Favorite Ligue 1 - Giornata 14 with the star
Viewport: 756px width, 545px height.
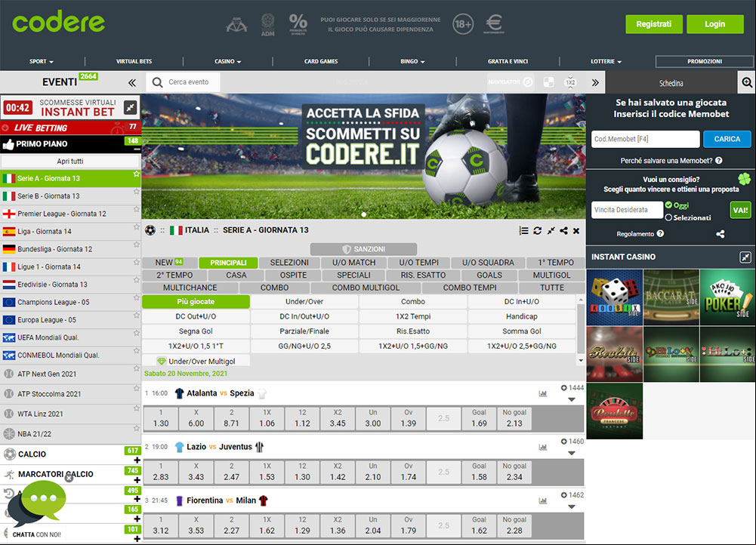tap(137, 263)
